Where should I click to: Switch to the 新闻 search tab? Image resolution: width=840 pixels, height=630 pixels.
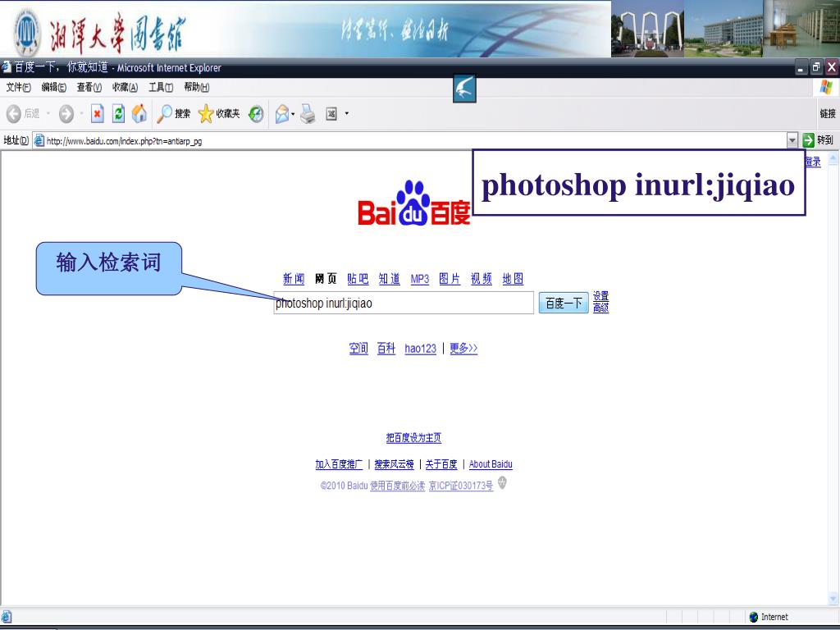(294, 279)
